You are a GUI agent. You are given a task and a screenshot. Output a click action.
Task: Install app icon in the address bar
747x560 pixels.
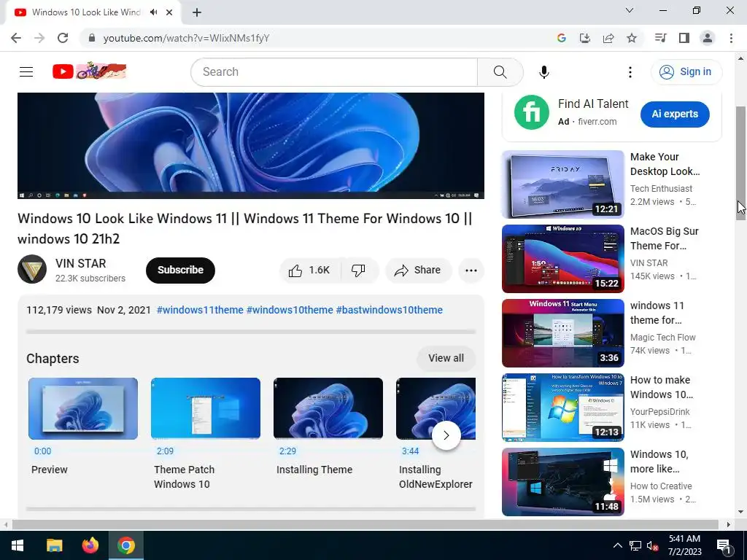point(584,38)
